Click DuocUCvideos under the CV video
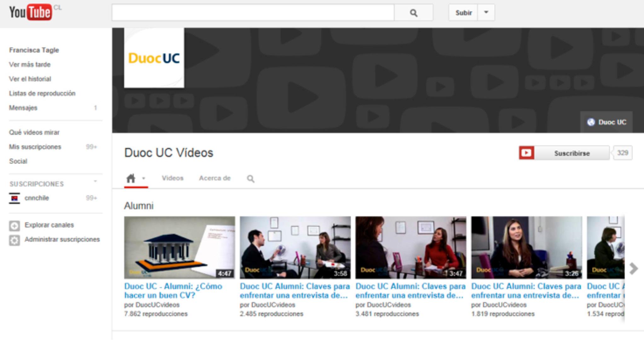This screenshot has width=644, height=340. pyautogui.click(x=157, y=305)
